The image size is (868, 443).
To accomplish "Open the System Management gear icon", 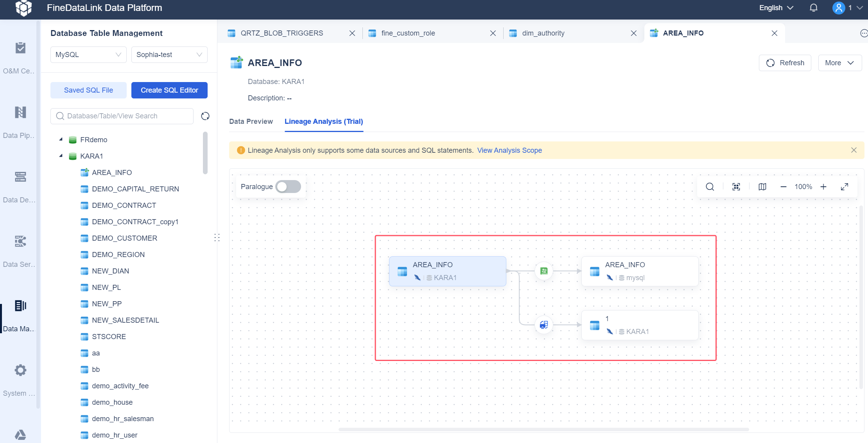I will [20, 370].
